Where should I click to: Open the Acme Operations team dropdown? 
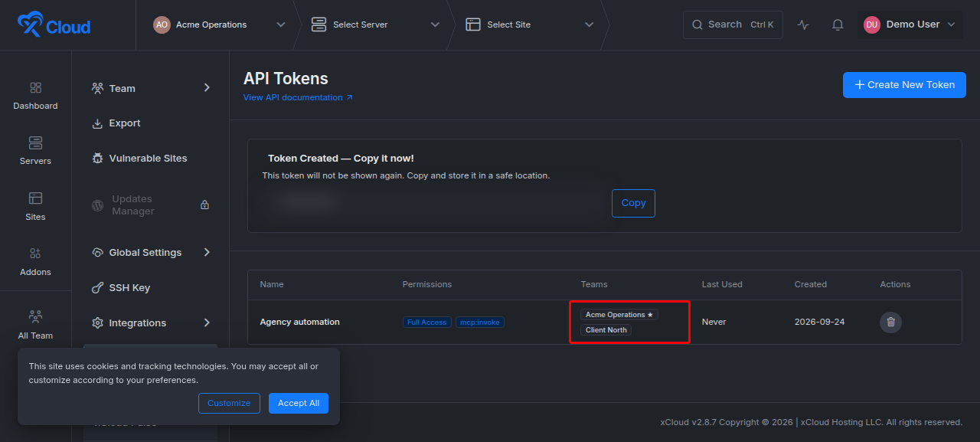[220, 25]
